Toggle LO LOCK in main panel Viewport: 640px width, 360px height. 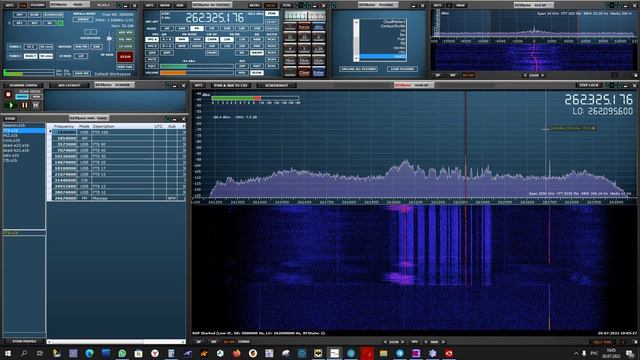(125, 46)
